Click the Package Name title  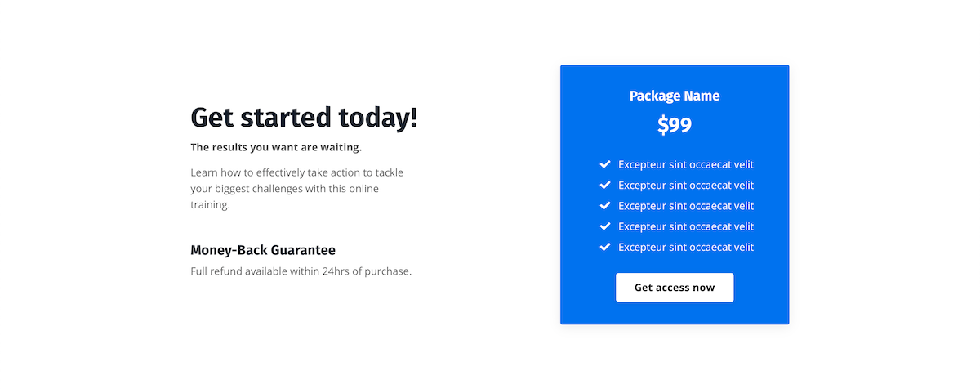(x=675, y=96)
